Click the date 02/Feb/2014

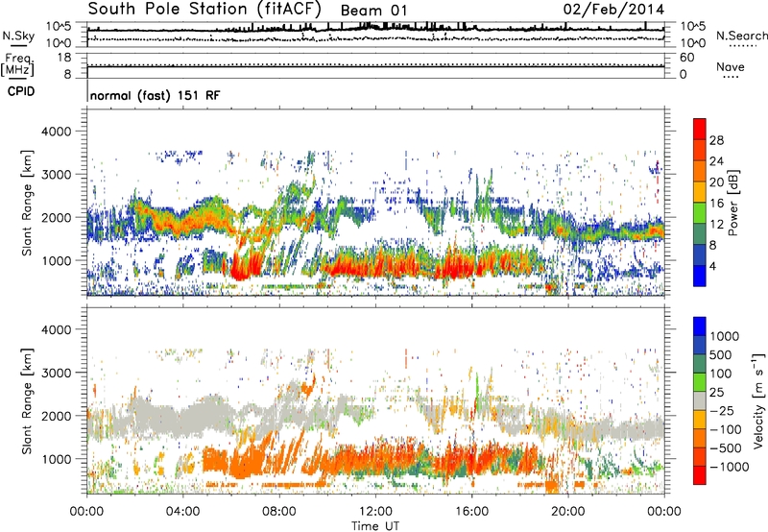[x=613, y=10]
